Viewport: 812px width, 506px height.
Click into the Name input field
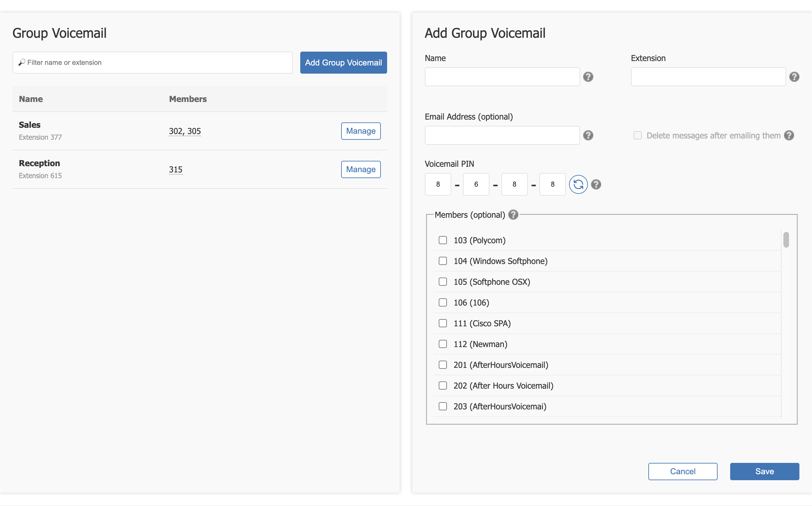(x=502, y=77)
